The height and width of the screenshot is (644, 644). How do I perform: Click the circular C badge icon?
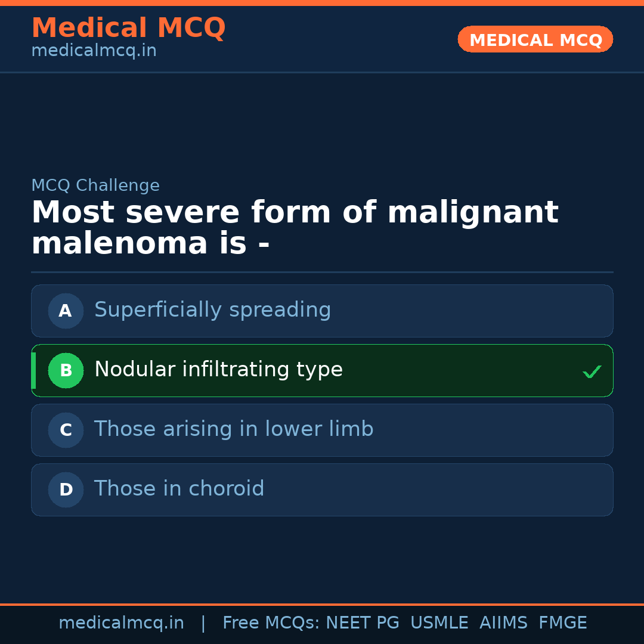click(x=66, y=430)
